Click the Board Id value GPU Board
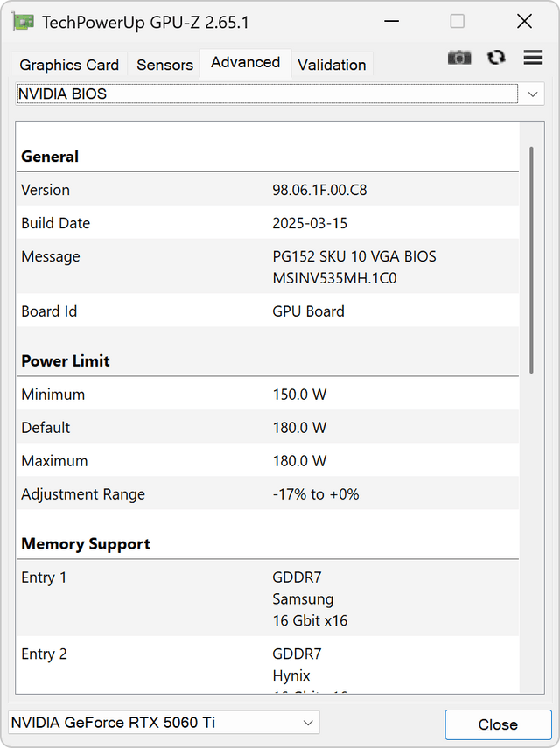The height and width of the screenshot is (748, 560). pyautogui.click(x=308, y=311)
